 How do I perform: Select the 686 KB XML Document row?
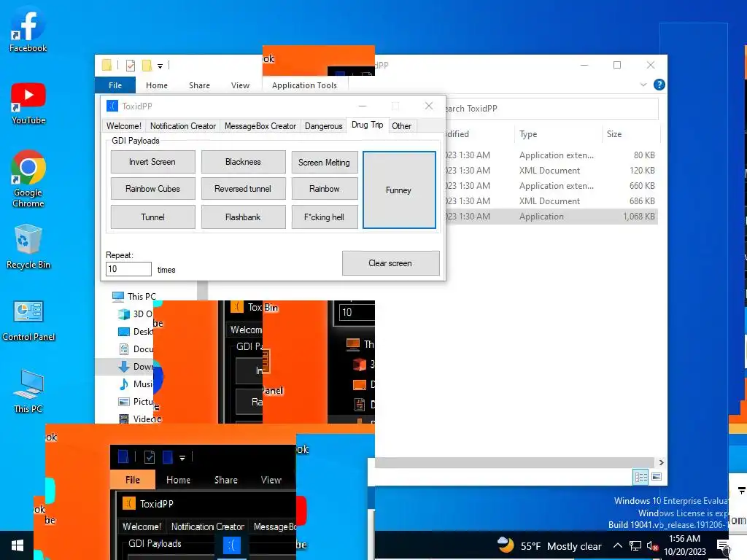click(551, 201)
